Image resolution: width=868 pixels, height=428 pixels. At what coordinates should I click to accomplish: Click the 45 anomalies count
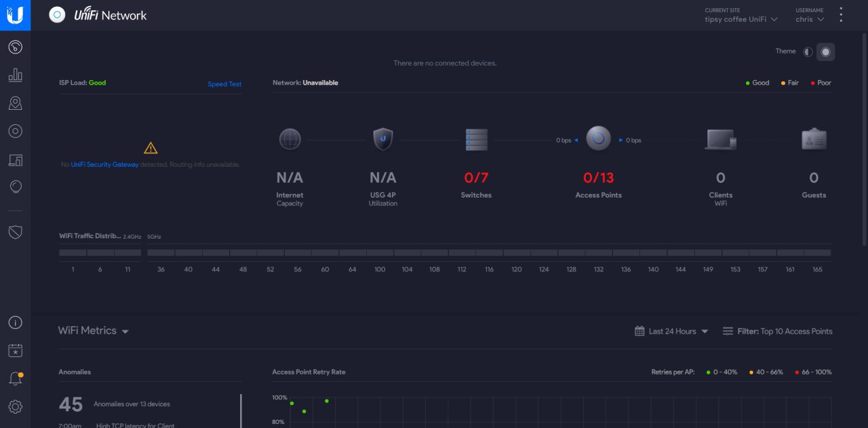71,404
